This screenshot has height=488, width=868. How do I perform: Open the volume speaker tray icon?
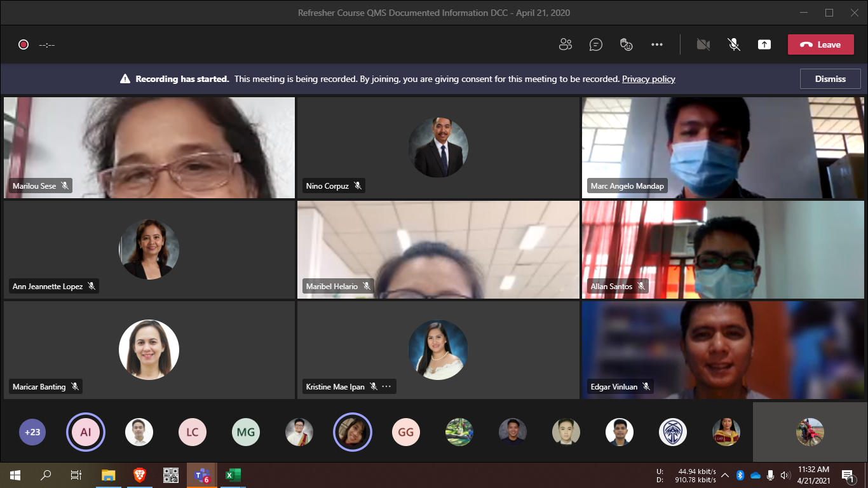click(x=785, y=475)
